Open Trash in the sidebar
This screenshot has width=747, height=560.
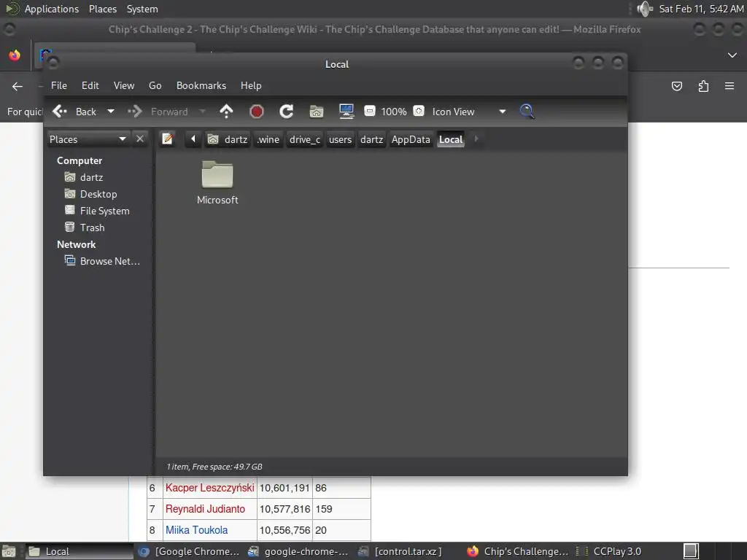[x=92, y=227]
